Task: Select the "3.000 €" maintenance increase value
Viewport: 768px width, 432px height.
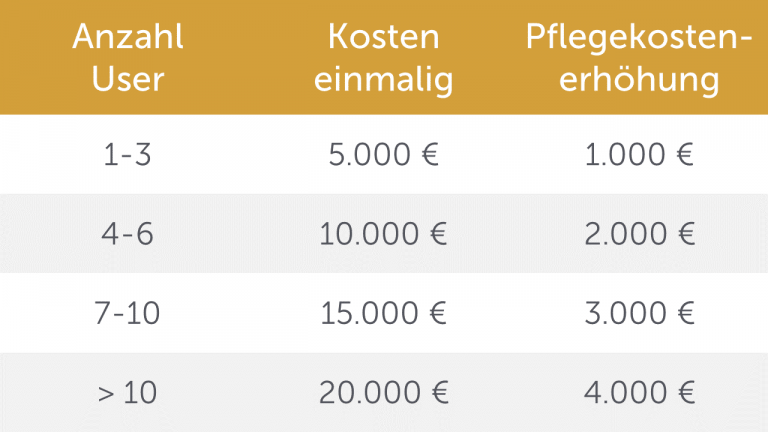Action: [639, 313]
